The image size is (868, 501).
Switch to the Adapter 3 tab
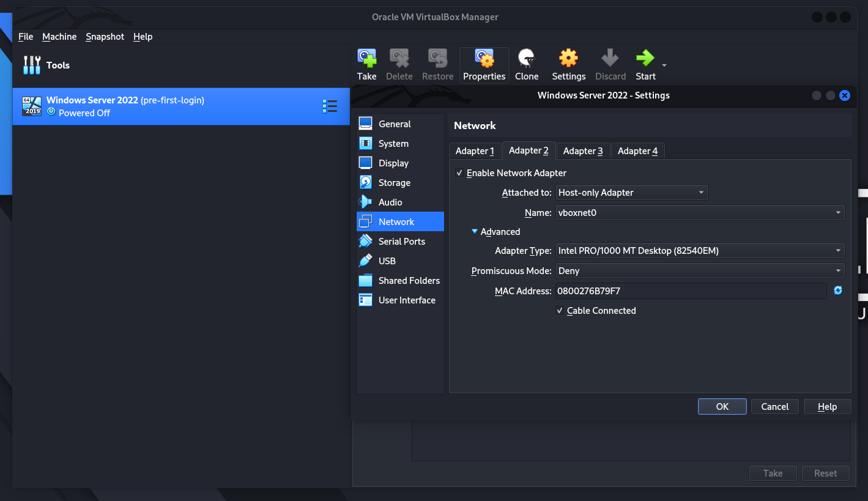(x=583, y=151)
